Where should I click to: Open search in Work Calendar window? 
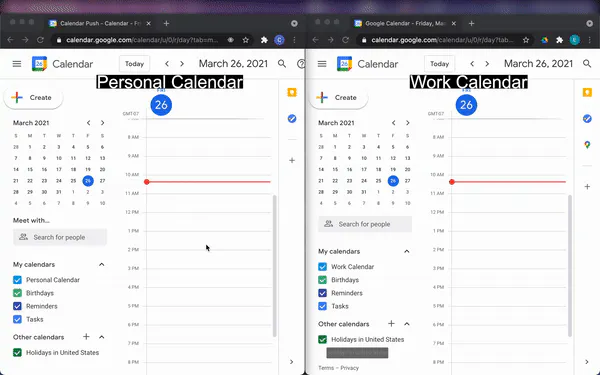587,64
